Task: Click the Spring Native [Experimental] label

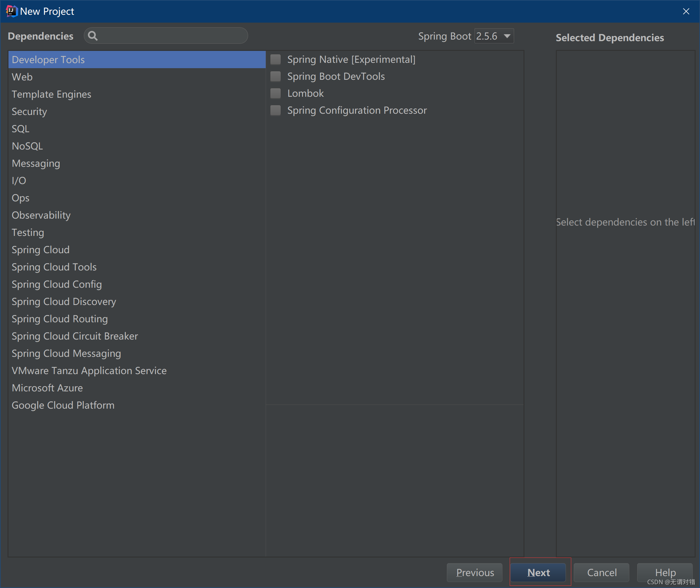Action: click(351, 60)
